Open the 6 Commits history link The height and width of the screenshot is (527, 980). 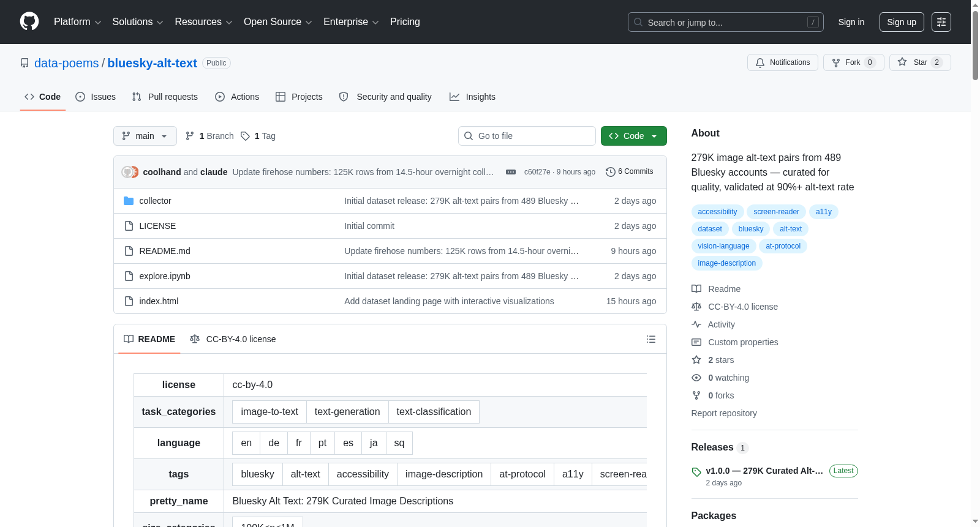click(x=629, y=172)
